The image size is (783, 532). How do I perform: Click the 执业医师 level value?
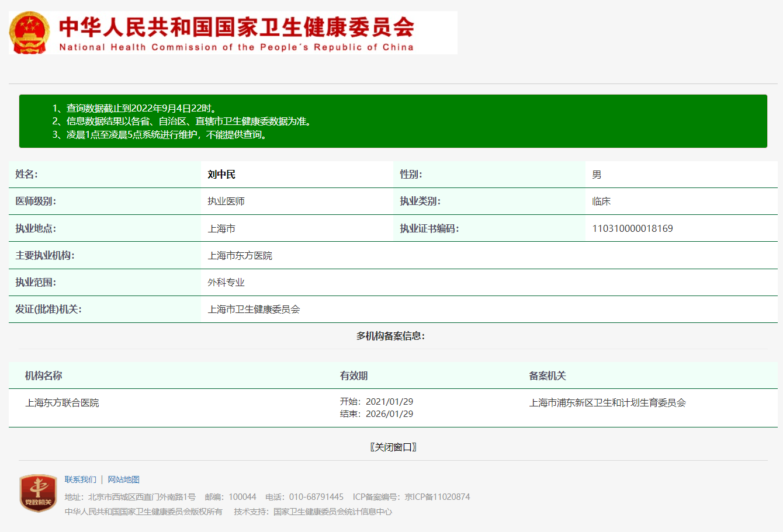(x=226, y=201)
